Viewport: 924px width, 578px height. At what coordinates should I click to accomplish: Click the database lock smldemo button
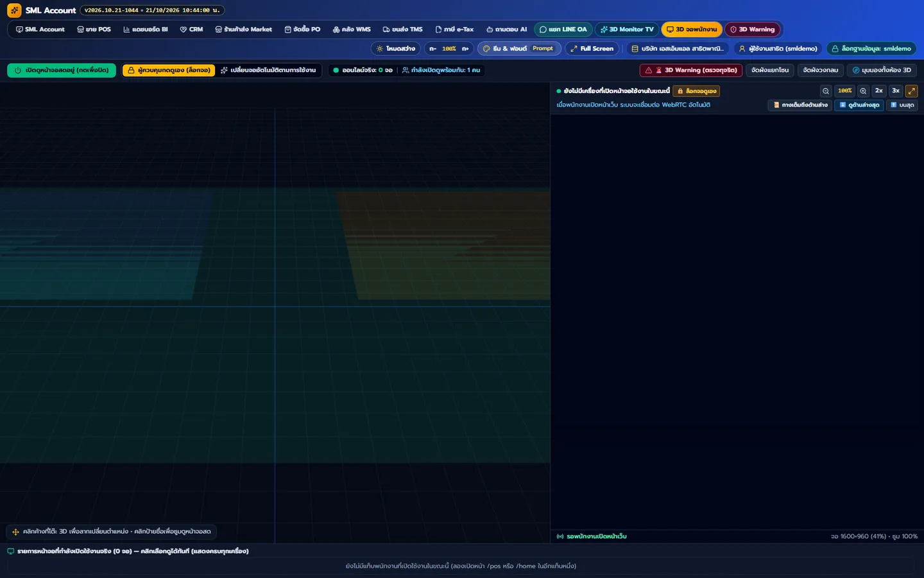(x=871, y=49)
